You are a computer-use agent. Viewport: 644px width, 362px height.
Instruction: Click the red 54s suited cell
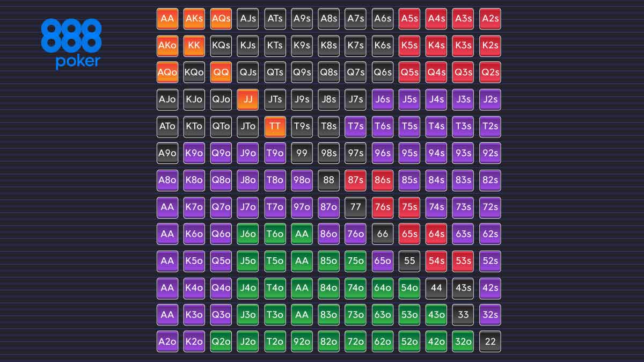tap(436, 261)
